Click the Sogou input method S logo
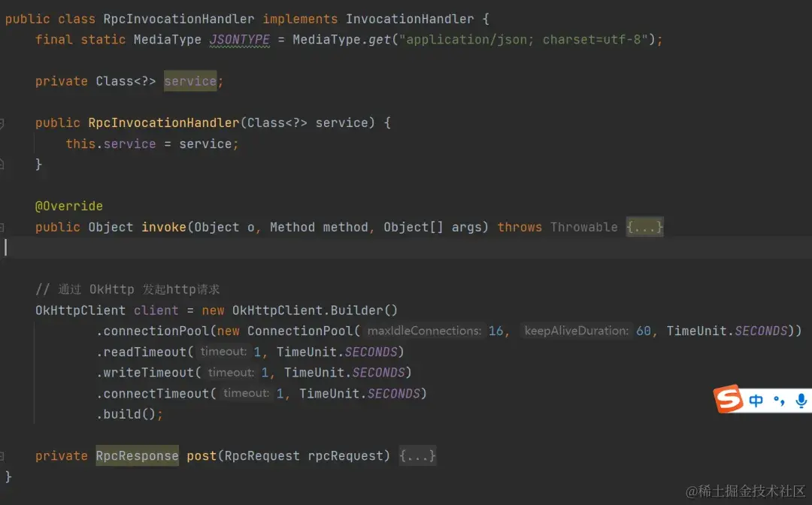Viewport: 812px width, 505px height. [729, 398]
